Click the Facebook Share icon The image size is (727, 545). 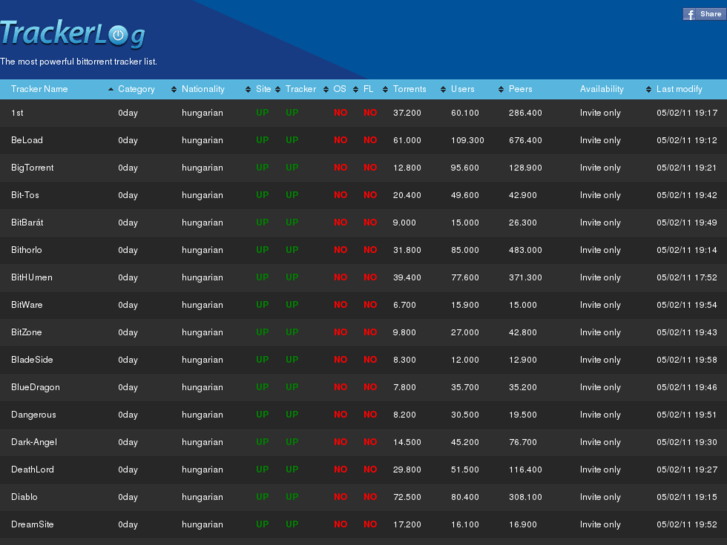pyautogui.click(x=704, y=14)
